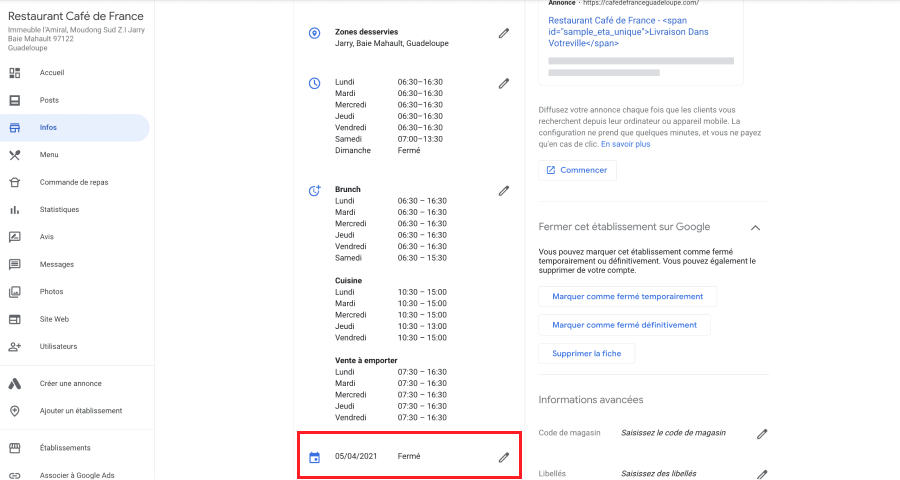The image size is (900, 480).
Task: Open Photos in the sidebar
Action: (51, 292)
